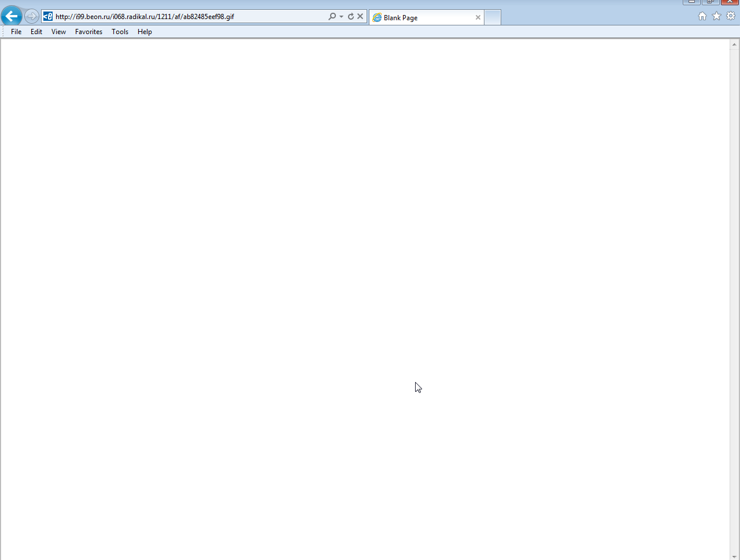
Task: Open the Help menu
Action: click(x=145, y=32)
